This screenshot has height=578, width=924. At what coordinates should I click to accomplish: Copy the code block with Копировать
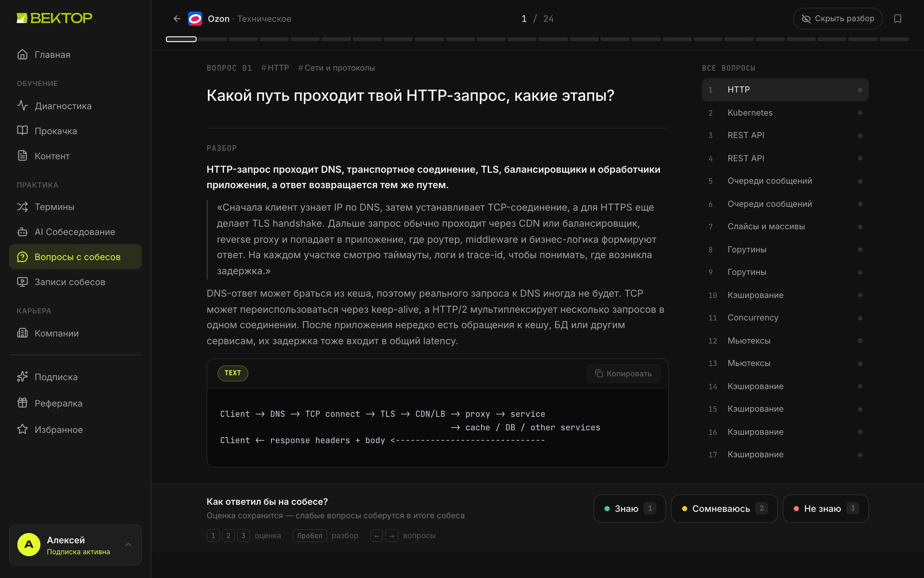coord(623,374)
